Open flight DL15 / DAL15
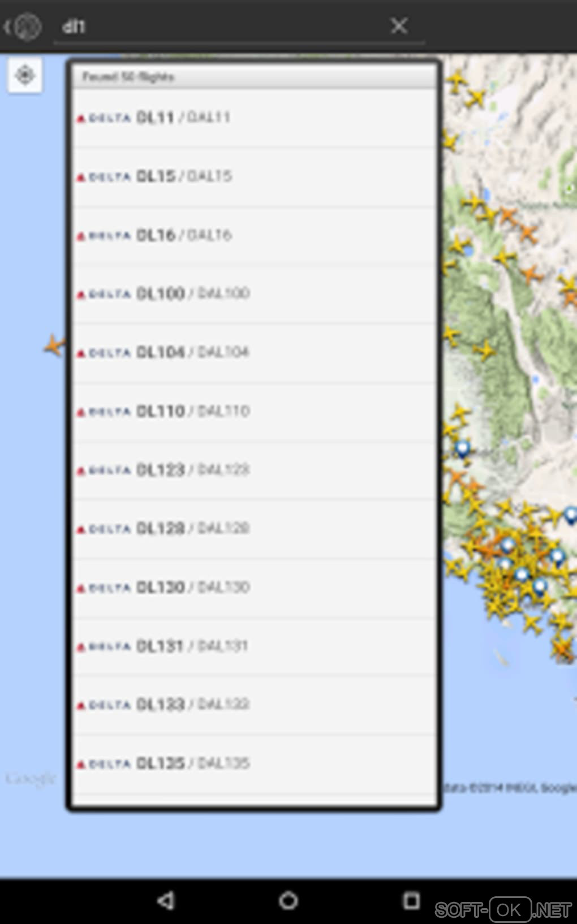This screenshot has height=924, width=577. (x=254, y=176)
